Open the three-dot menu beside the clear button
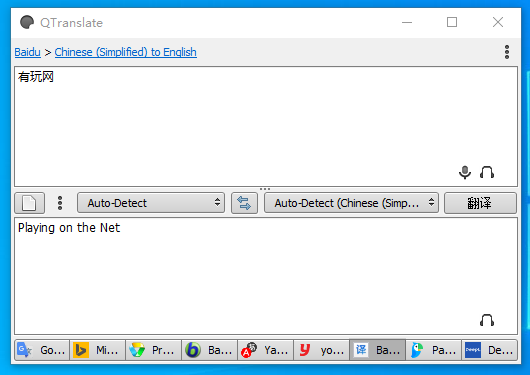Viewport: 530px width, 375px height. (60, 203)
